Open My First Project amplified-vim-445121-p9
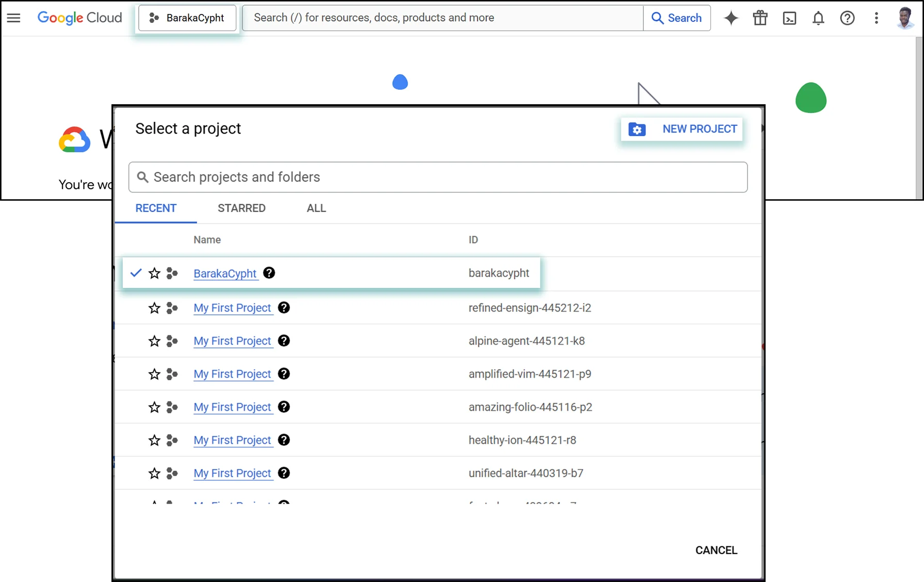The width and height of the screenshot is (924, 582). click(x=232, y=374)
